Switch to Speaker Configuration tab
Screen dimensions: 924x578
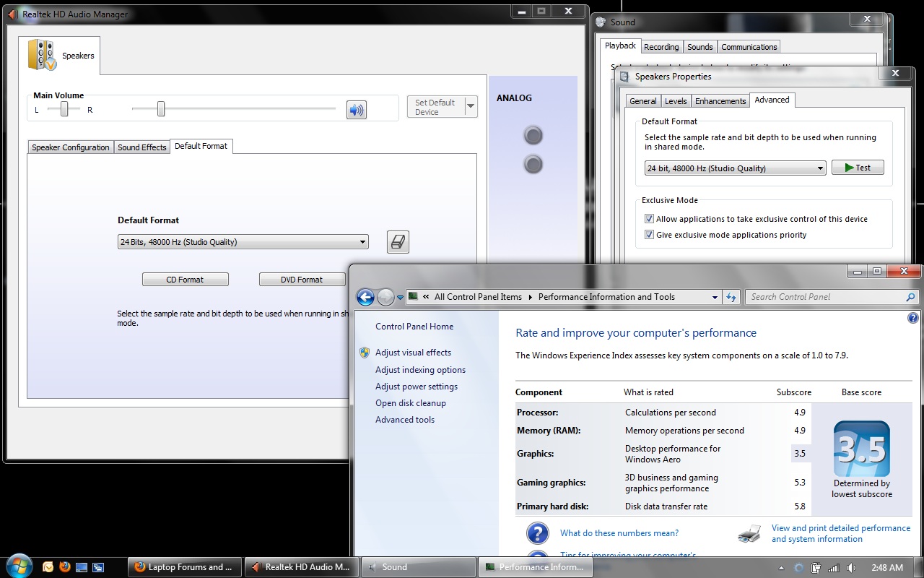pyautogui.click(x=71, y=147)
